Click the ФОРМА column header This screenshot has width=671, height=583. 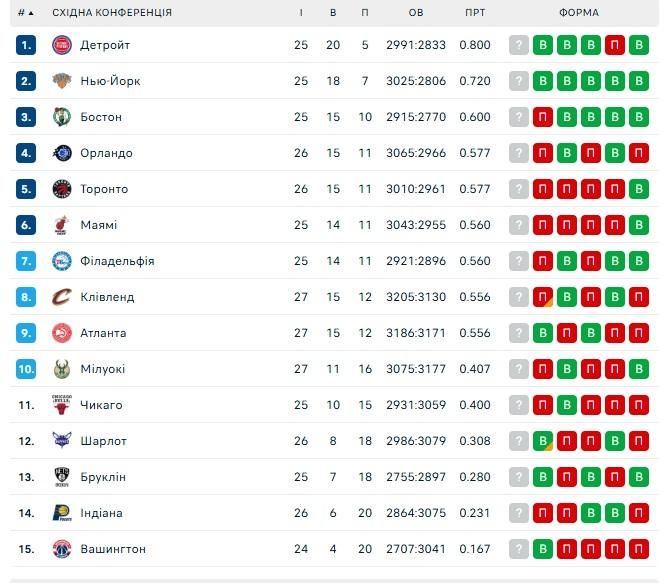pos(579,13)
